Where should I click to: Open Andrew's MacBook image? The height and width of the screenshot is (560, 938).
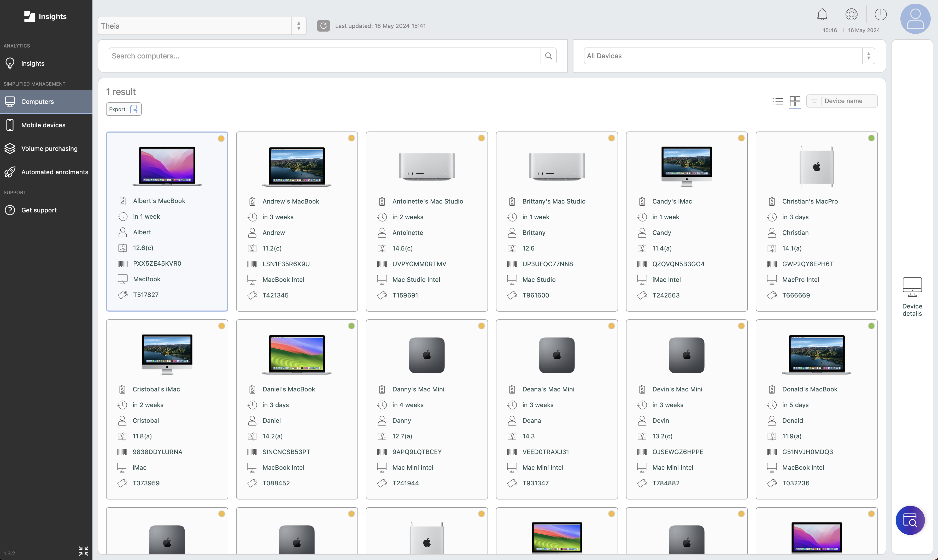pos(297,166)
